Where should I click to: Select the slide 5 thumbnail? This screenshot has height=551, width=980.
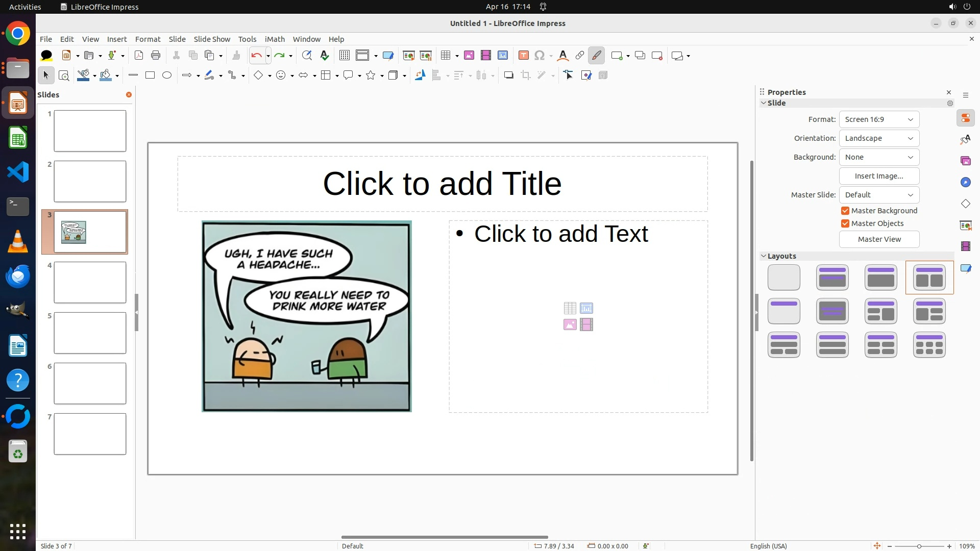click(x=90, y=333)
